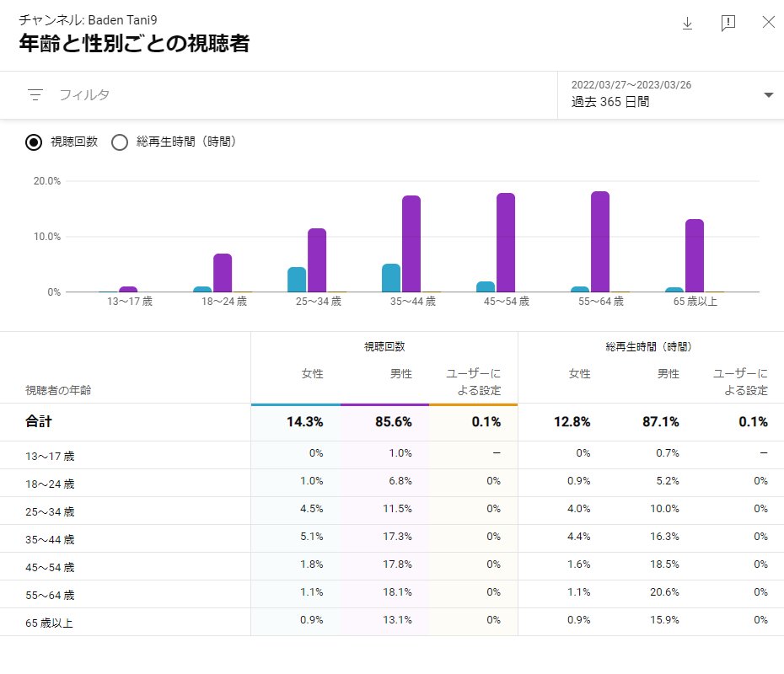Click the male bar for 55〜64 歳

600,242
